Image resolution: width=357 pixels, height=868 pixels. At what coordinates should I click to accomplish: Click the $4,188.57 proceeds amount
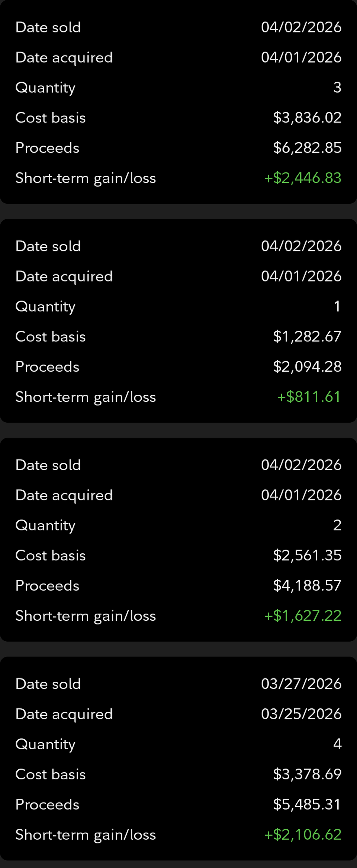[x=307, y=586]
